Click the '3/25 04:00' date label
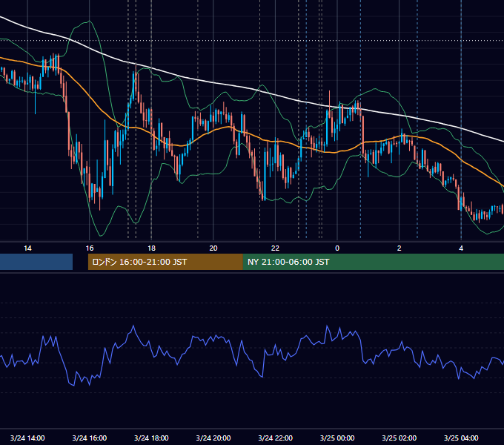The image size is (504, 445). (x=461, y=438)
